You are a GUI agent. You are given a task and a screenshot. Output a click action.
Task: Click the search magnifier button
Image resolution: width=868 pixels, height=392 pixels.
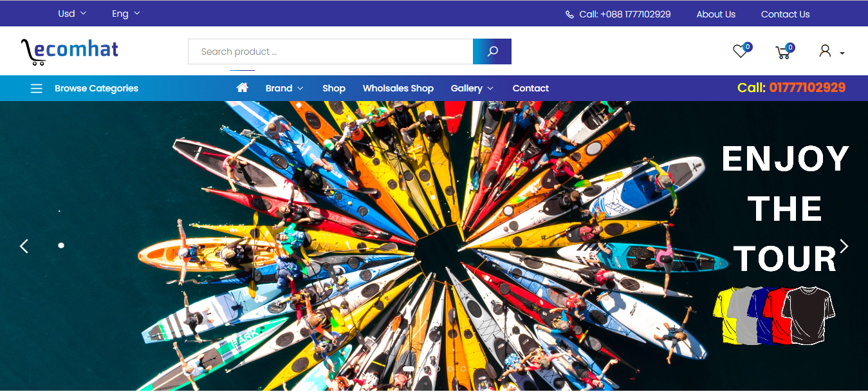[x=492, y=51]
